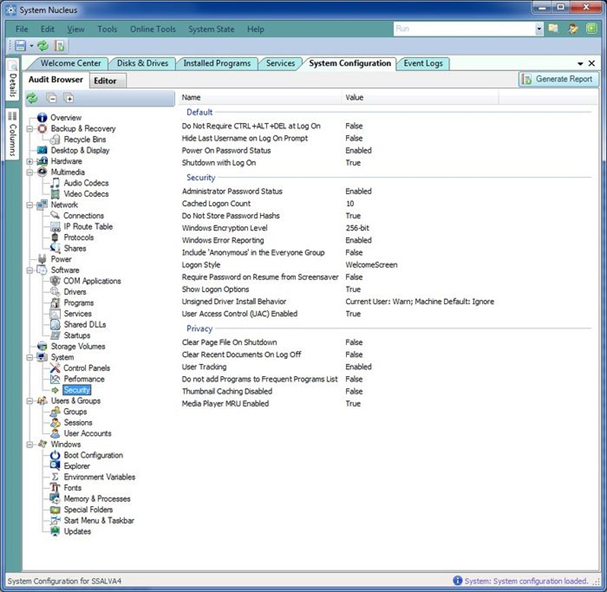Click the Generate Report button

[558, 79]
